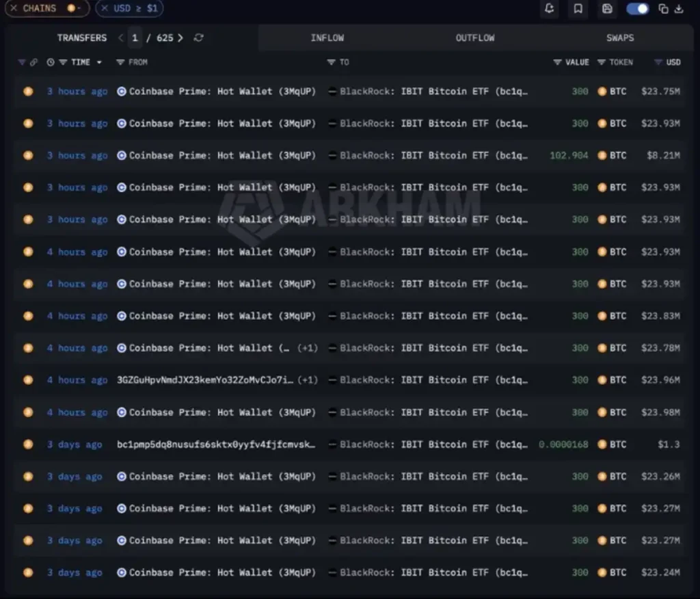This screenshot has width=700, height=599.
Task: Click the link icon in header row
Action: tap(33, 62)
